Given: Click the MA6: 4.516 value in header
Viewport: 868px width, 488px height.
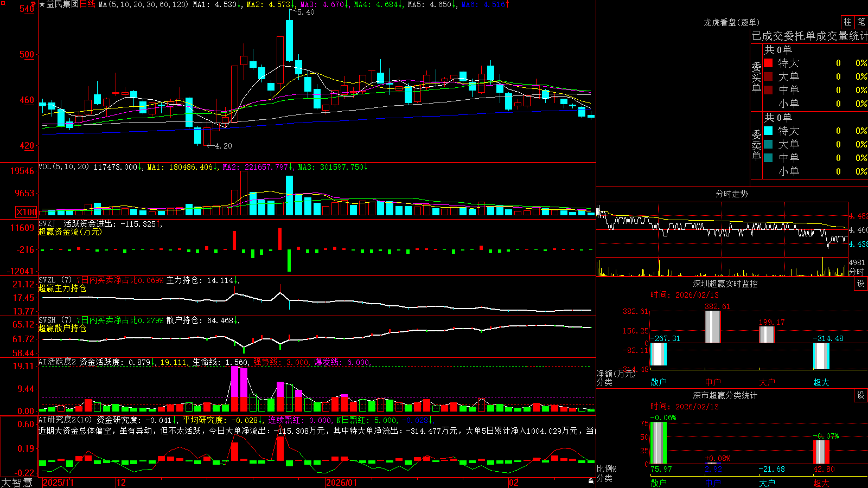Looking at the screenshot, I should 486,4.
